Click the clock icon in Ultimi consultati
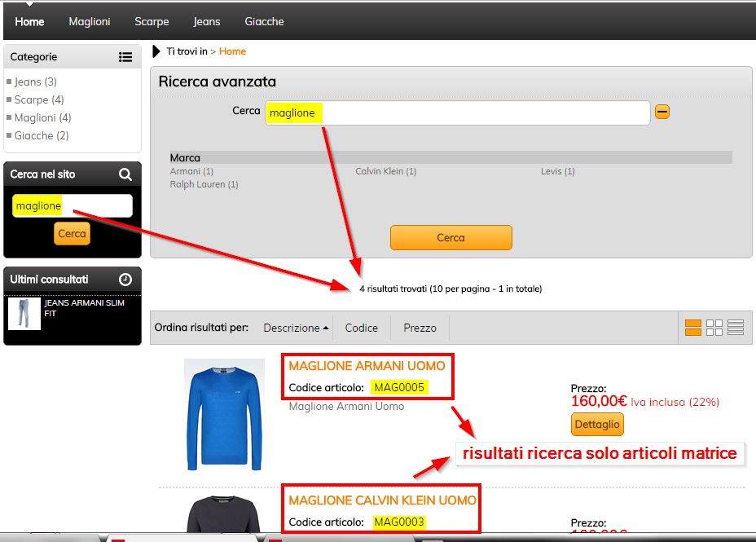The image size is (756, 542). 125,280
